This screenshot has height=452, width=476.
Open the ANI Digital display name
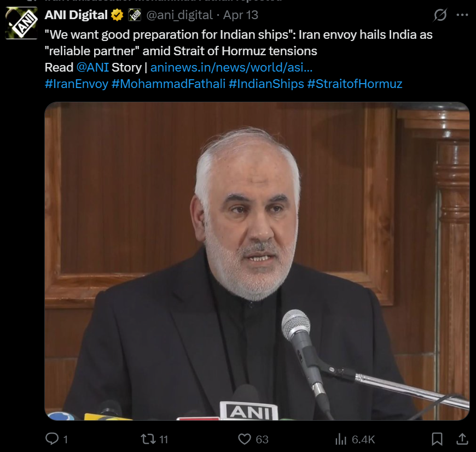(x=76, y=15)
